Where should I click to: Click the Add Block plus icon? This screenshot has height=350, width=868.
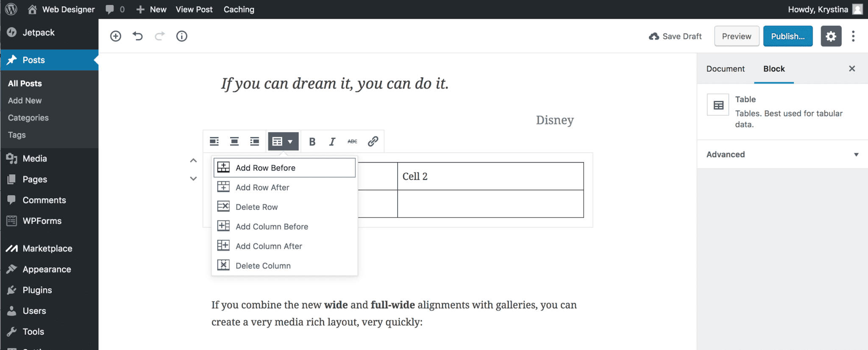coord(116,36)
